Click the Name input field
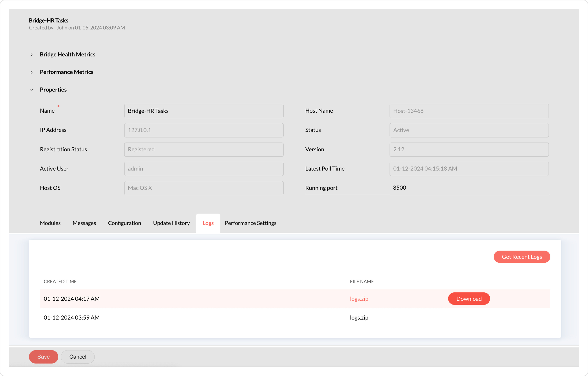Viewport: 588px width, 376px height. [x=204, y=111]
